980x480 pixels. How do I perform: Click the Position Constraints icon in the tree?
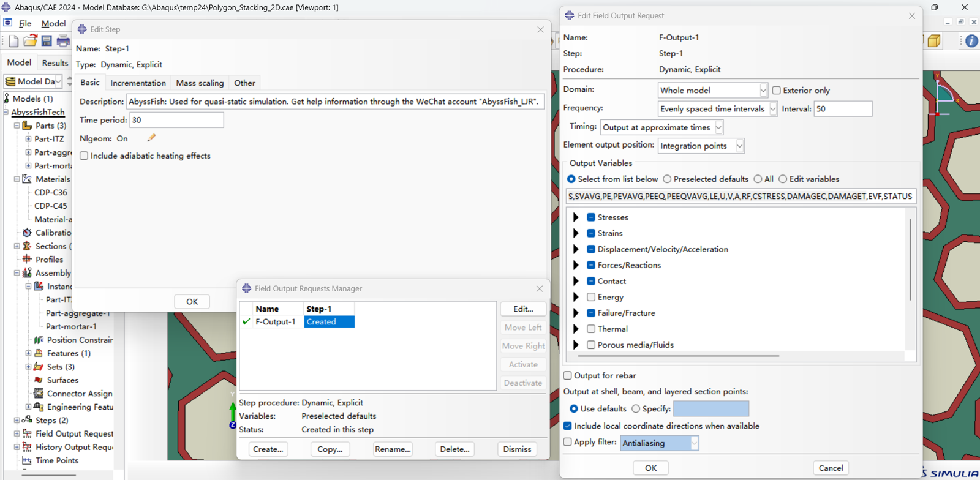[x=39, y=340]
